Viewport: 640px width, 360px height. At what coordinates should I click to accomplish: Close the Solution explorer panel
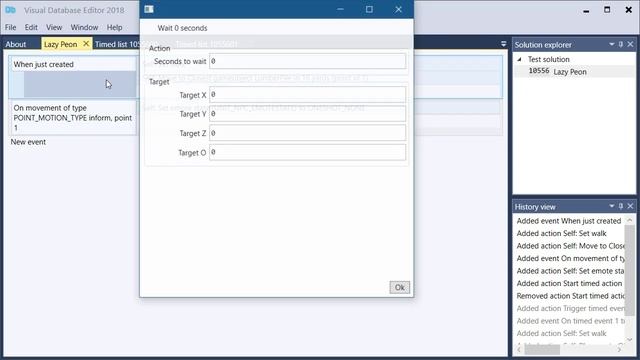(x=630, y=44)
